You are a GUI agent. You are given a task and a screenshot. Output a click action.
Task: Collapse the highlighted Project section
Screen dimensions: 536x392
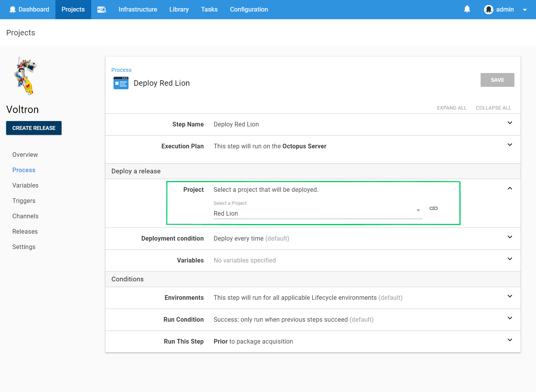point(509,188)
